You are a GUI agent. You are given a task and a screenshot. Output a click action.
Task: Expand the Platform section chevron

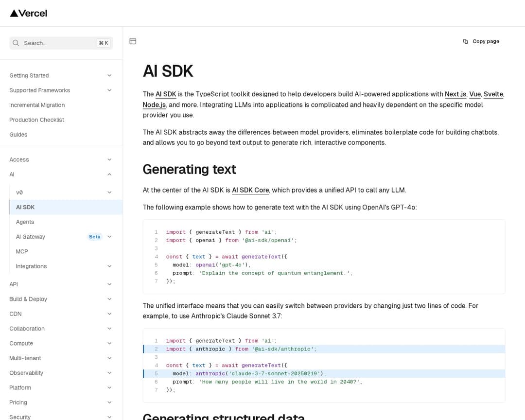[x=109, y=387]
